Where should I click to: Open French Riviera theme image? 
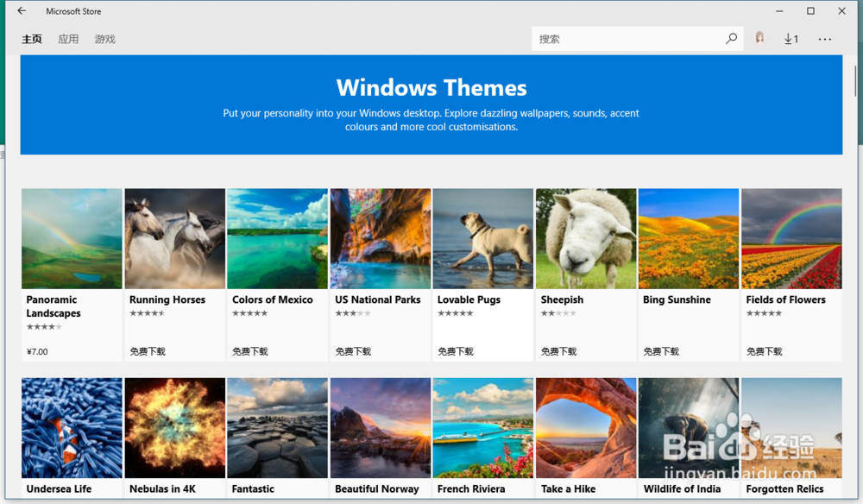tap(483, 427)
